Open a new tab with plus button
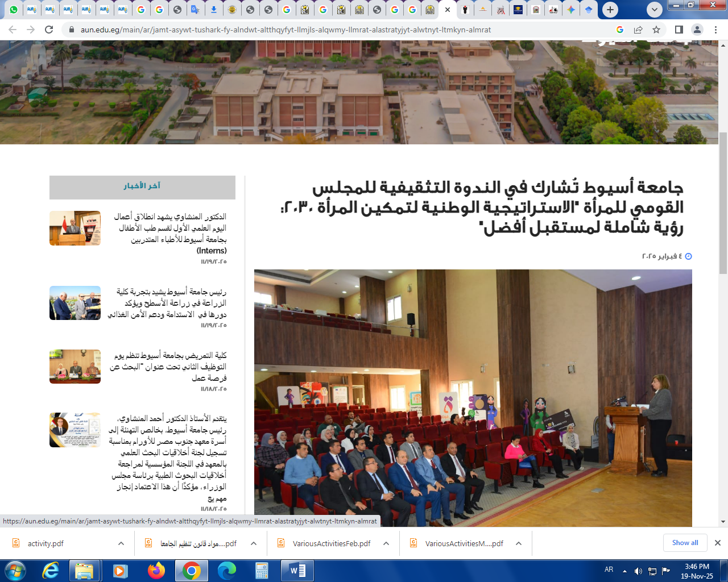728x582 pixels. 610,10
